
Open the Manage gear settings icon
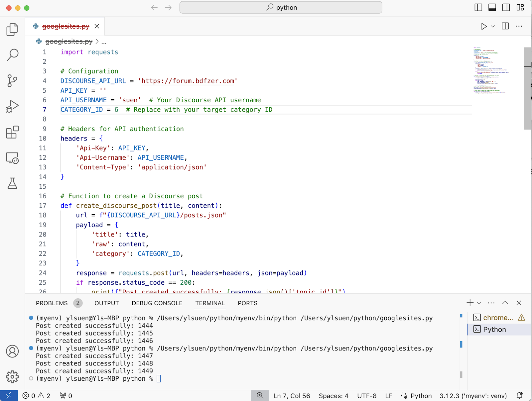[12, 377]
